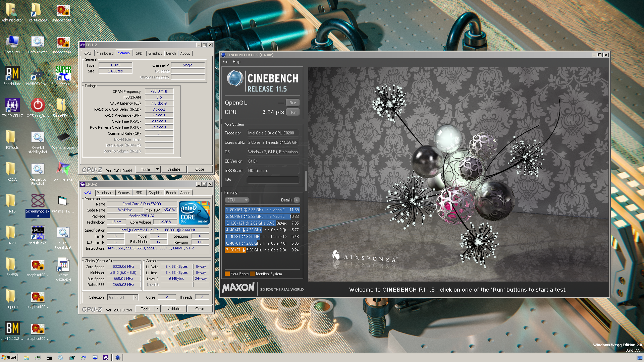Click Validate in the upper CPU-Z window
644x362 pixels.
coord(174,169)
